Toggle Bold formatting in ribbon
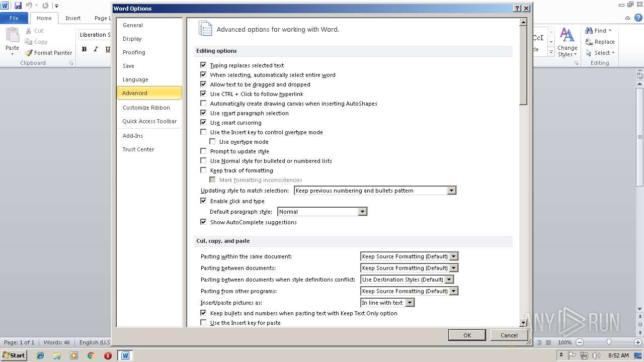Screen dimensions: 644x362 84,49
